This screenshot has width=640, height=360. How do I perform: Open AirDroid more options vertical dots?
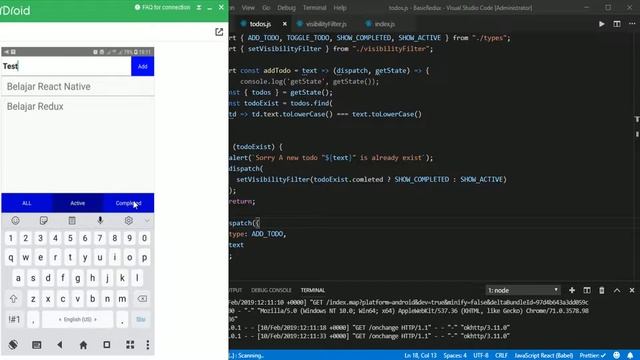point(148,345)
